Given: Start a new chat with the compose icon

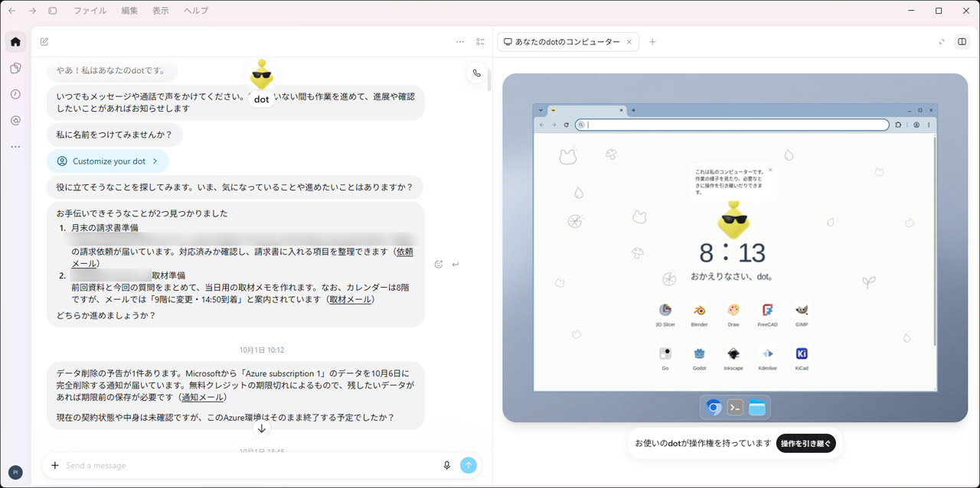Looking at the screenshot, I should (44, 42).
